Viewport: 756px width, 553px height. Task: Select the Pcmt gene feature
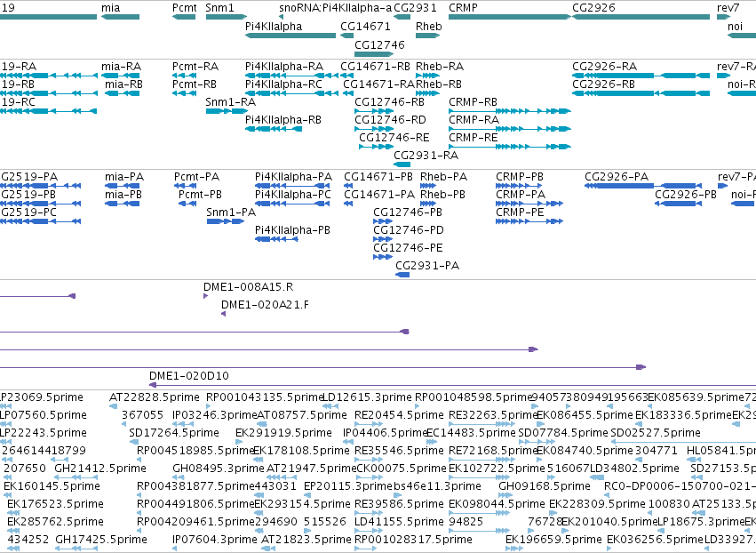(184, 17)
